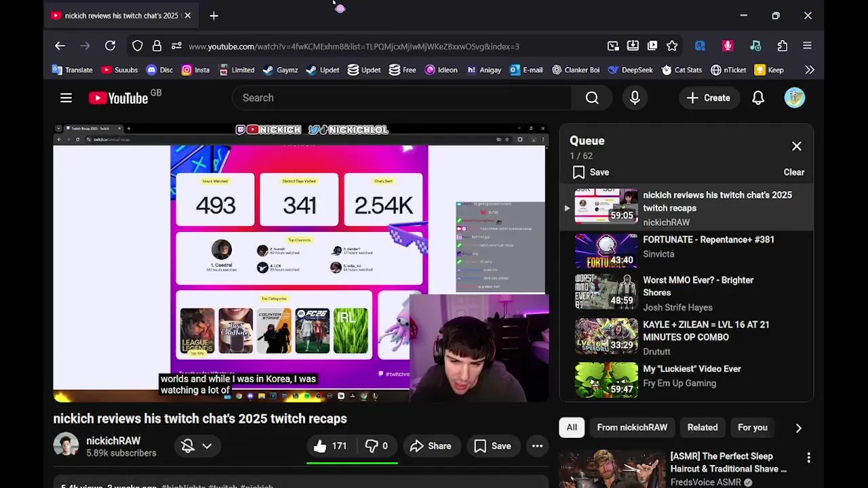Open the notifications bell
Viewport: 868px width, 488px height.
[758, 98]
